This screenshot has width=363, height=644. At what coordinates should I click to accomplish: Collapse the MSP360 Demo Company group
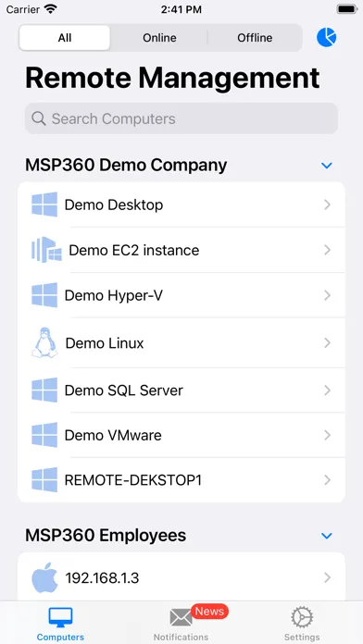pos(326,166)
